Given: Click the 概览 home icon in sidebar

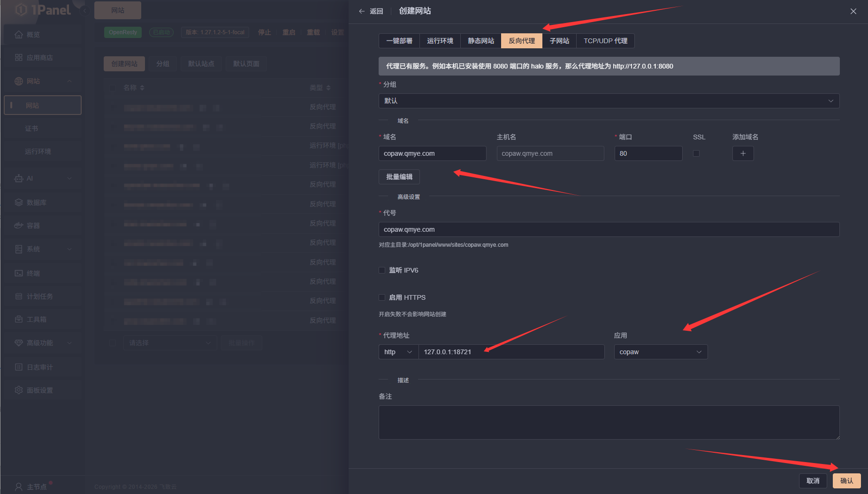Looking at the screenshot, I should point(19,35).
